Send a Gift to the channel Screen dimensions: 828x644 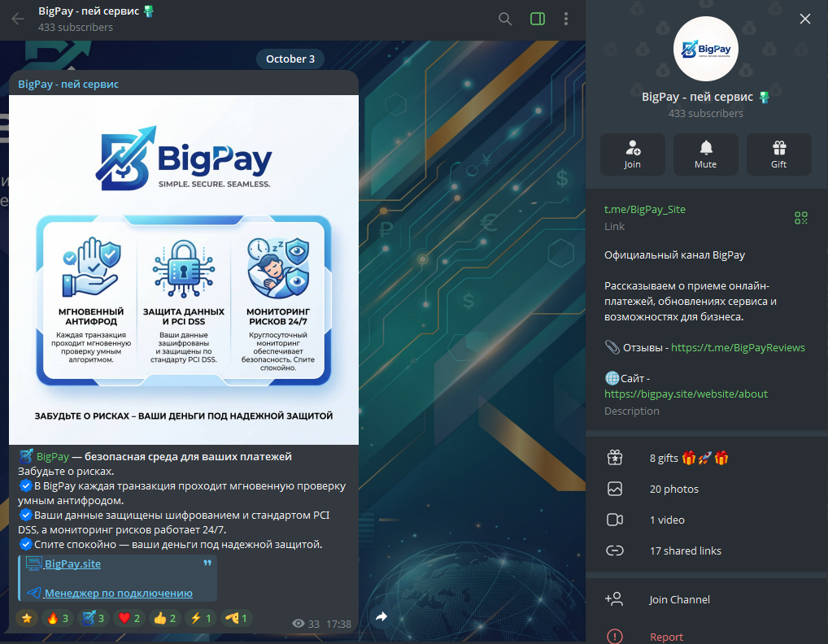779,154
